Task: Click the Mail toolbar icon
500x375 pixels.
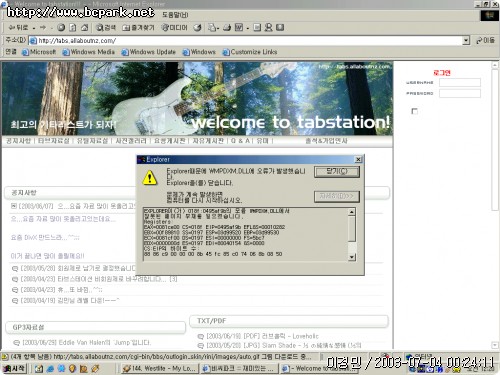Action: click(x=211, y=28)
